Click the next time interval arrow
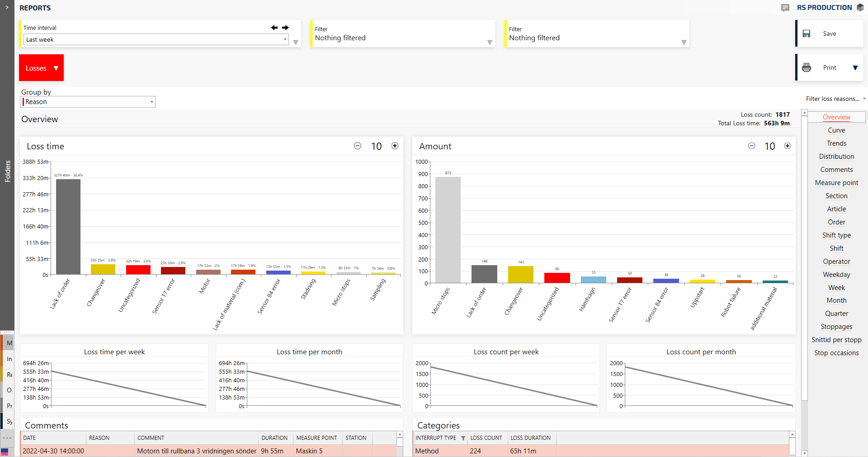The width and height of the screenshot is (868, 457). [285, 28]
